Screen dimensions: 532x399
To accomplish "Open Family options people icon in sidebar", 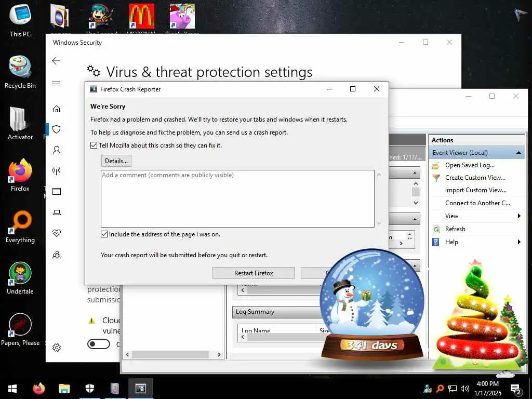I will tap(57, 255).
